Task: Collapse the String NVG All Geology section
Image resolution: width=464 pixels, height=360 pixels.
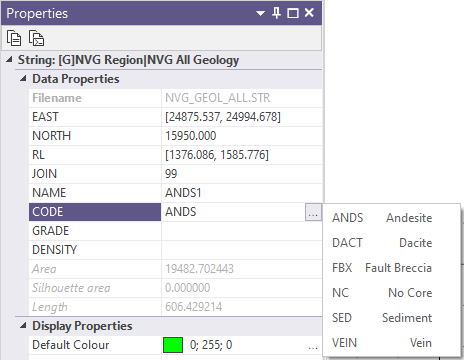Action: click(9, 60)
